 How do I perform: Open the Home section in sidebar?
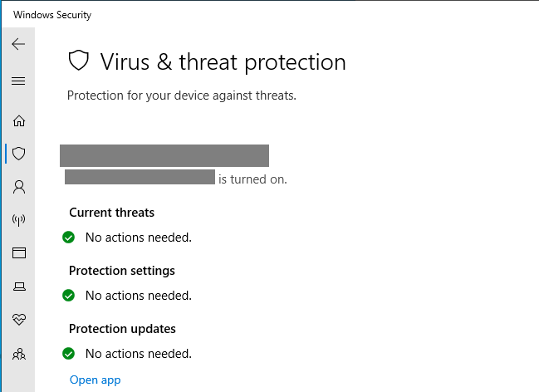pos(18,121)
